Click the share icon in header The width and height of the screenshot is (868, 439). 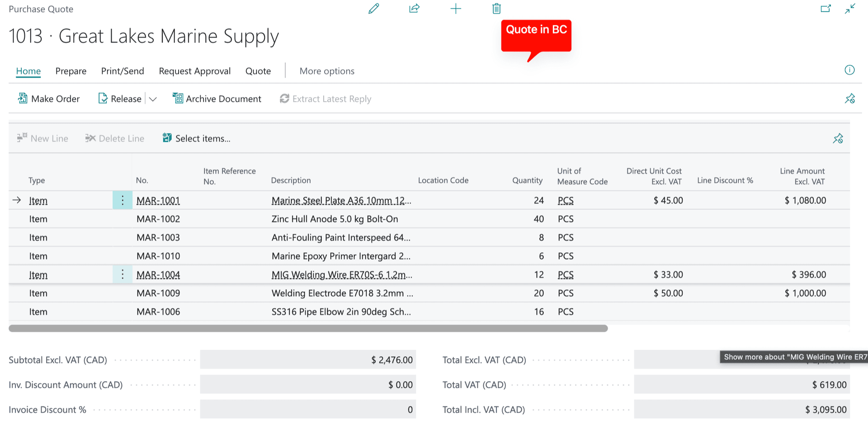(x=414, y=9)
